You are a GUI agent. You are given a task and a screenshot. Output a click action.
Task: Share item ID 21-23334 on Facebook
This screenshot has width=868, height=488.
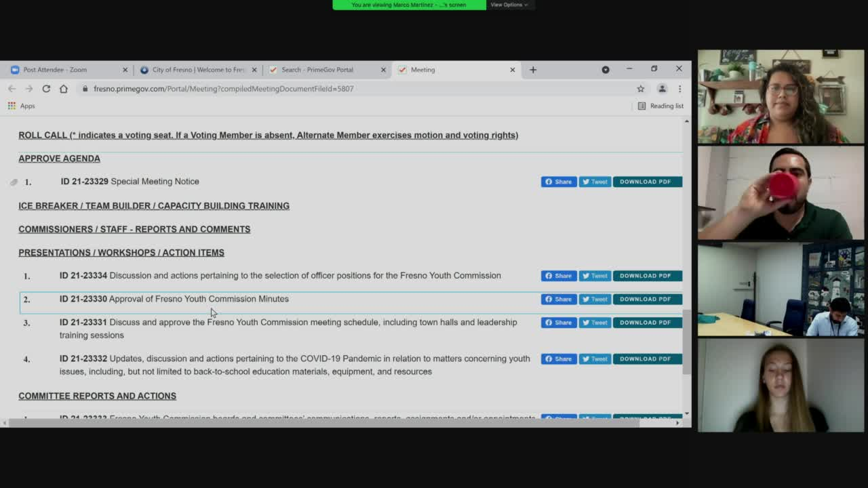(559, 276)
